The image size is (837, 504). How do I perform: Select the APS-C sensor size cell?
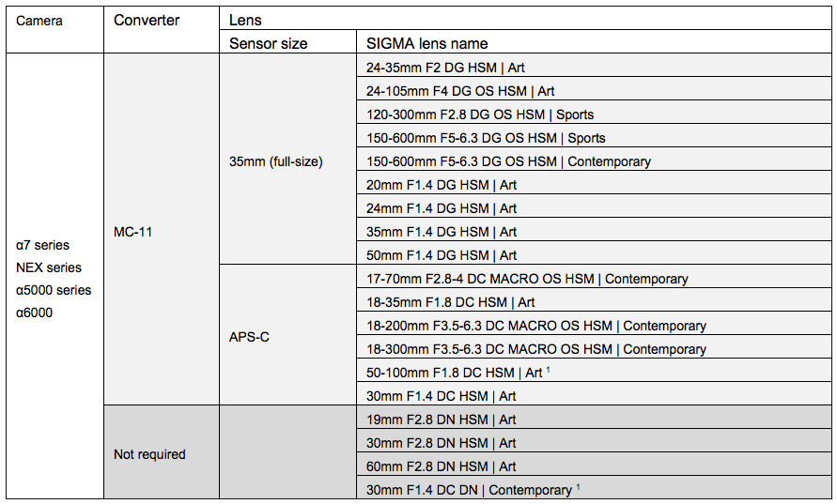pyautogui.click(x=250, y=336)
